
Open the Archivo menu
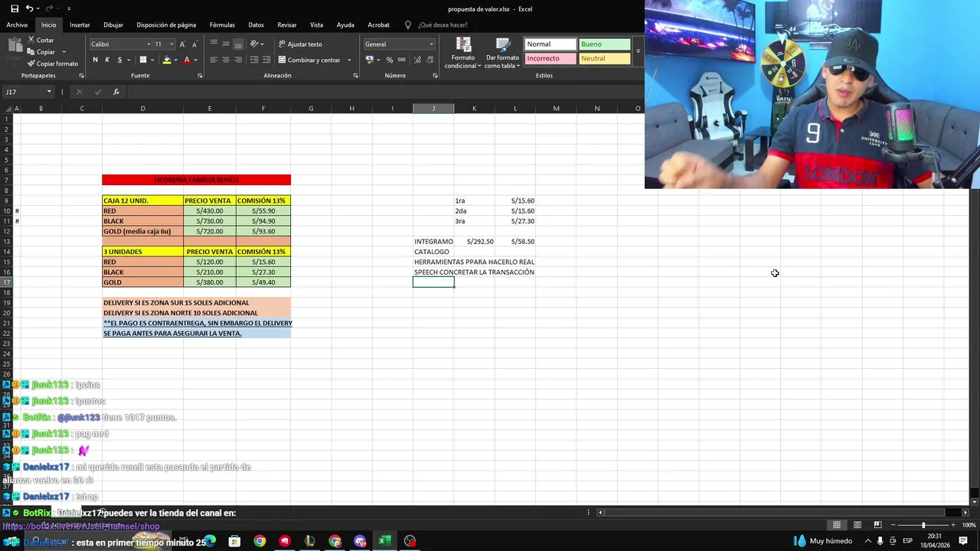pos(17,24)
